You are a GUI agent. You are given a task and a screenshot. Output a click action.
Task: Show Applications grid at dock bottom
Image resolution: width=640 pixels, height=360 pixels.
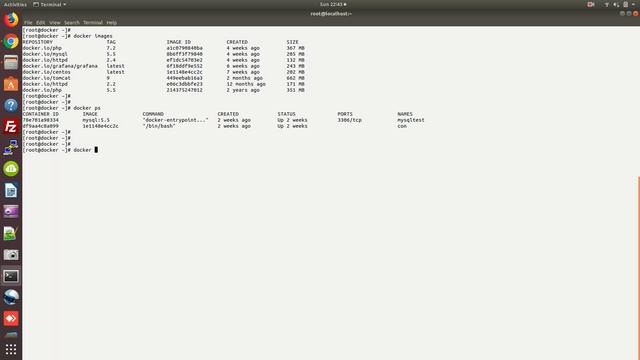11,349
